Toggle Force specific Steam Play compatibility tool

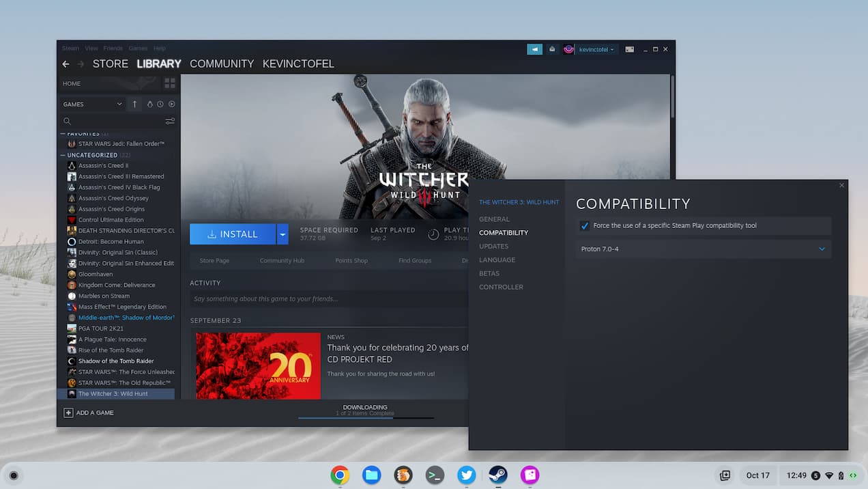coord(585,225)
